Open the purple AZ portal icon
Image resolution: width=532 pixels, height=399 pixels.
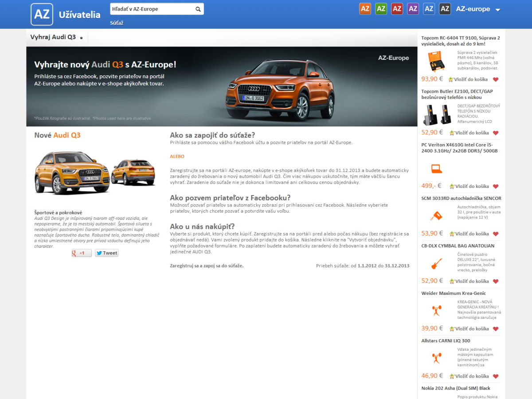click(413, 9)
